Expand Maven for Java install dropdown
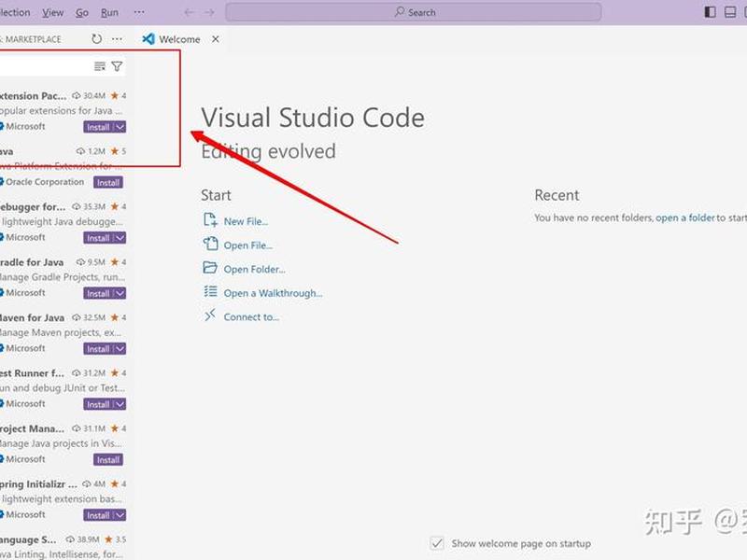 click(120, 348)
